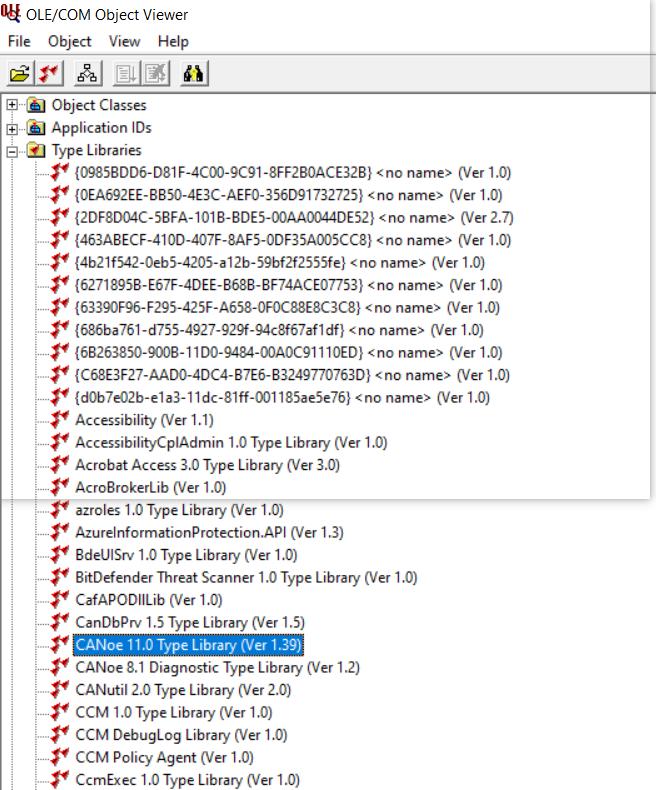Click the Application IDs folder icon

36,127
